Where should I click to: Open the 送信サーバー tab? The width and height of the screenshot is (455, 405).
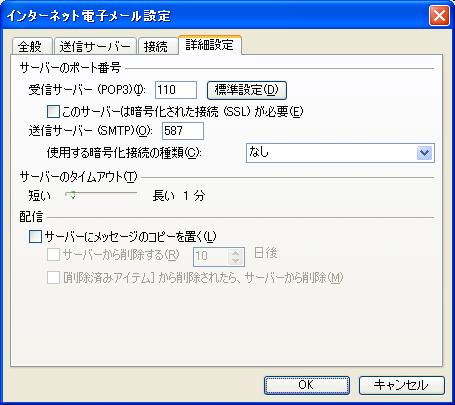[95, 46]
